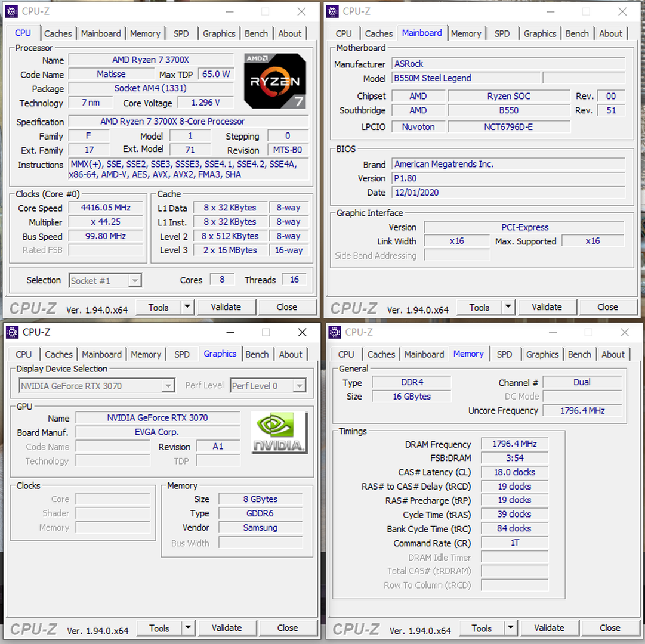
Task: Click the 'American Megatrends Inc.' brand field
Action: [508, 165]
